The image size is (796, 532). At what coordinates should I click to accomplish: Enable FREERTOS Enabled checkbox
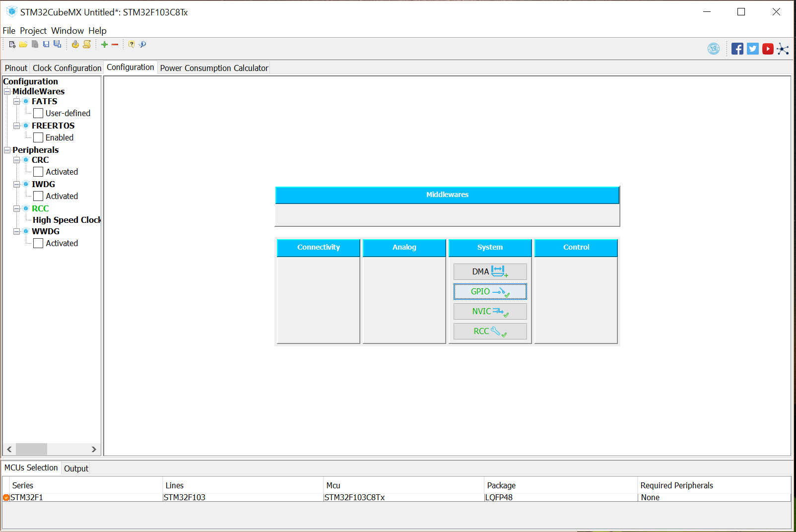(38, 137)
